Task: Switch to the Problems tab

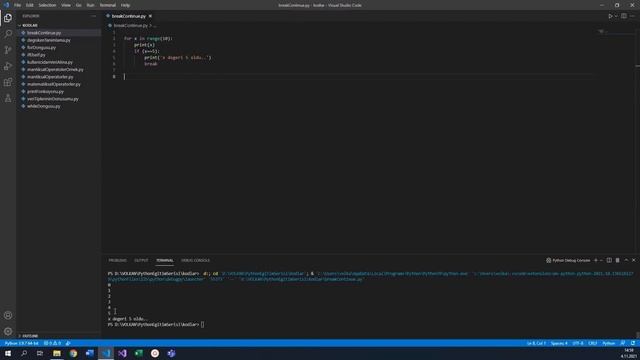Action: pyautogui.click(x=118, y=260)
